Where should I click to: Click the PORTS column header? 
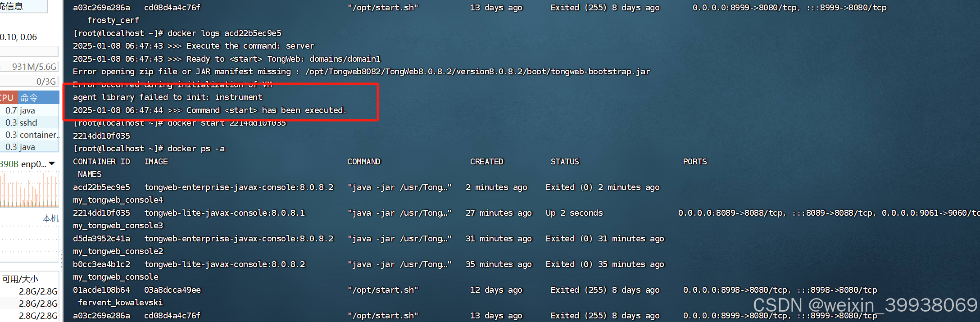(x=695, y=162)
